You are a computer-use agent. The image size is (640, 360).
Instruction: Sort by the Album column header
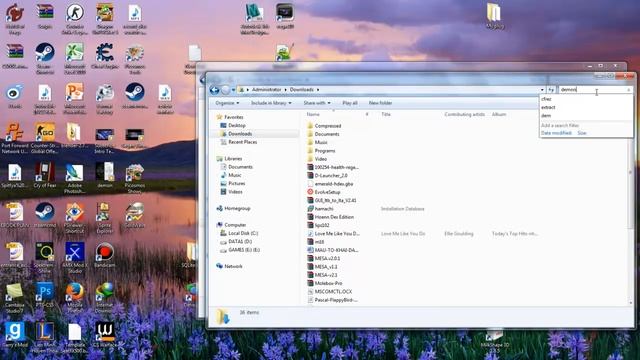499,114
